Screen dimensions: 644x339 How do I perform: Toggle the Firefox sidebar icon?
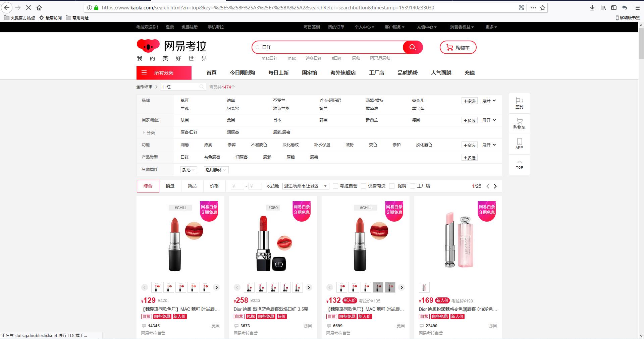[614, 8]
